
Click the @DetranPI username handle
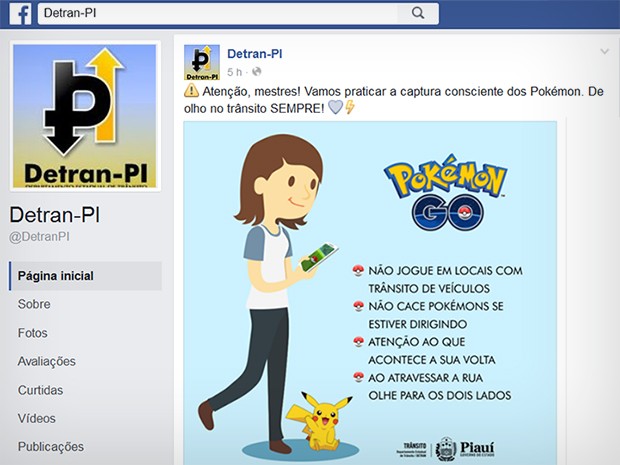[x=39, y=237]
